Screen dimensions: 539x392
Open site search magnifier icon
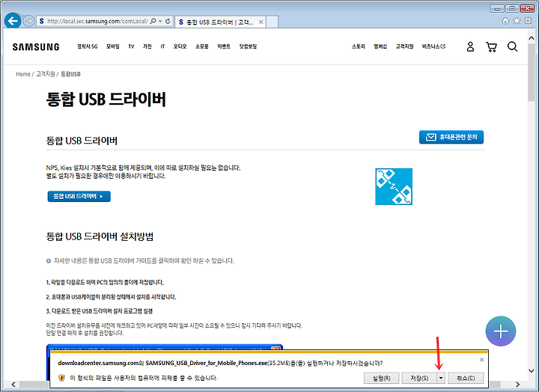coord(512,46)
